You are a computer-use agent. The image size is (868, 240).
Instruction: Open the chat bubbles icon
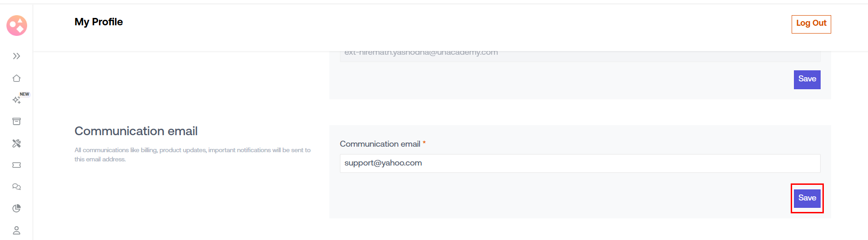pyautogui.click(x=17, y=187)
